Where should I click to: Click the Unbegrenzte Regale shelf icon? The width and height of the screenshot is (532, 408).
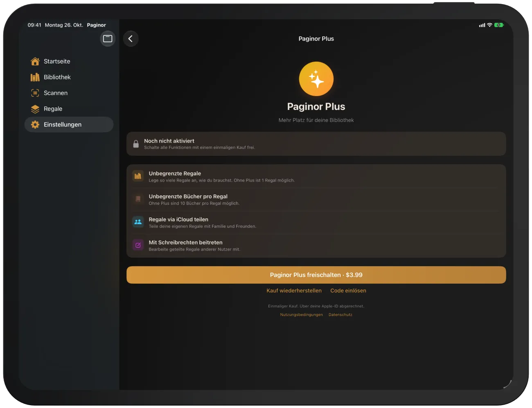138,176
